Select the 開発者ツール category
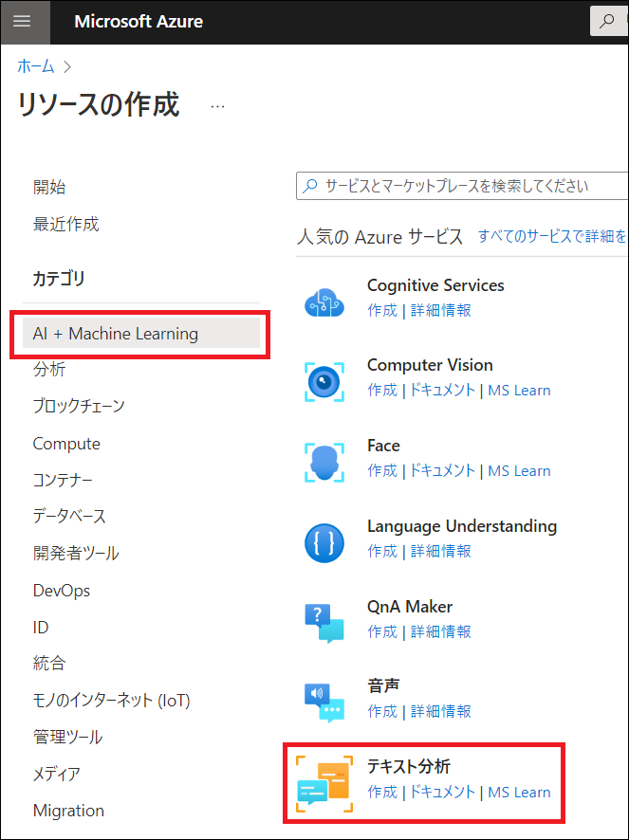The image size is (629, 840). pyautogui.click(x=76, y=553)
